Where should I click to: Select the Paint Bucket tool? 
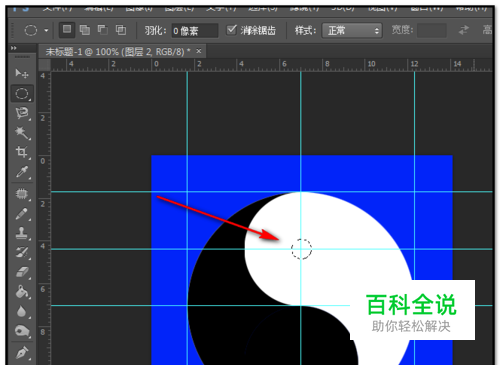22,292
